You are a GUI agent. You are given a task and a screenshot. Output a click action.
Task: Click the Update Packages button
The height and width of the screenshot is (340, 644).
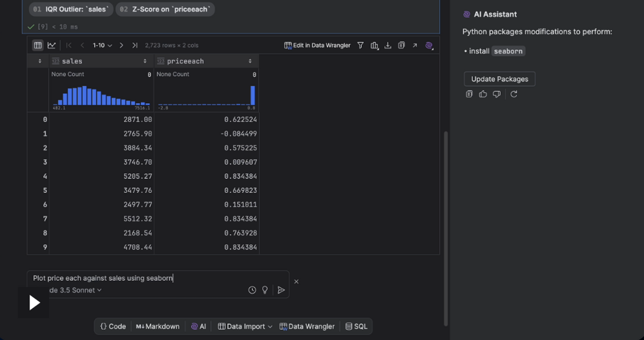pos(499,79)
